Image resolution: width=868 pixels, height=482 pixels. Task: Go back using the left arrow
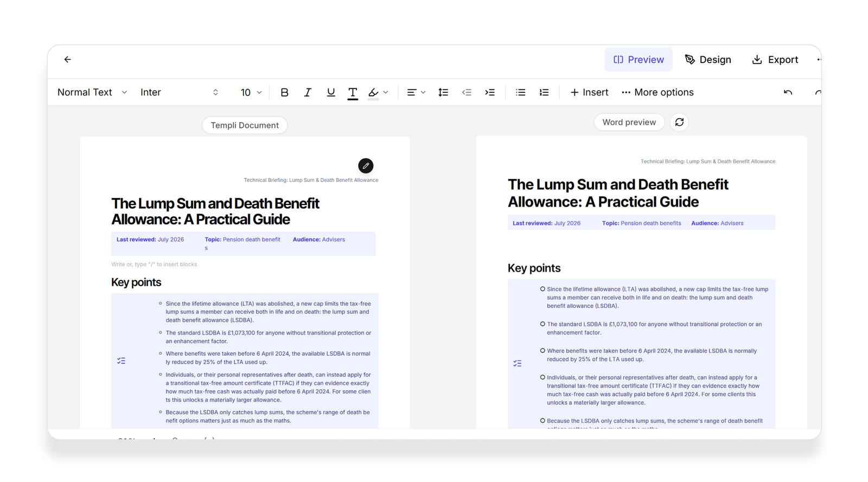67,60
